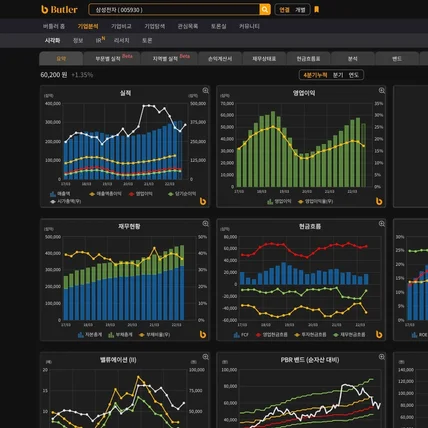Click the PBR 밴드 (순자산 대비) chart title
The width and height of the screenshot is (428, 428).
tap(310, 360)
